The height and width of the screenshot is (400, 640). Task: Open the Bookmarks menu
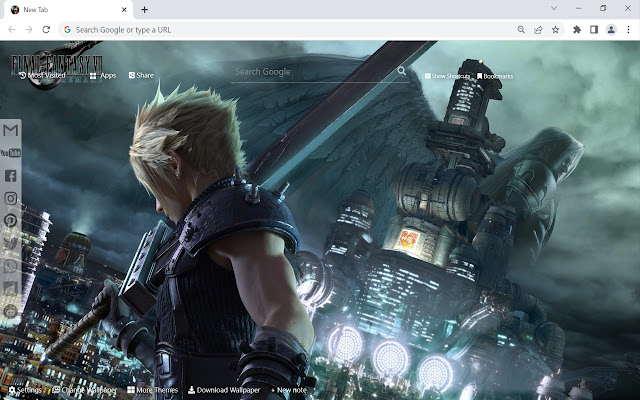tap(495, 76)
